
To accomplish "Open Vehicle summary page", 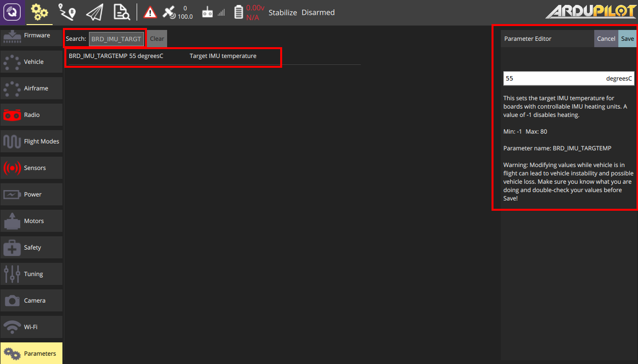I will (x=31, y=62).
